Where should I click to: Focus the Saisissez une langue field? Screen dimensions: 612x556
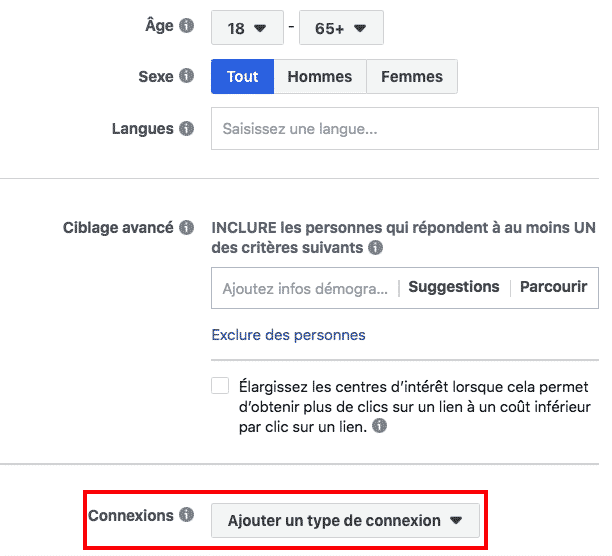pos(404,129)
